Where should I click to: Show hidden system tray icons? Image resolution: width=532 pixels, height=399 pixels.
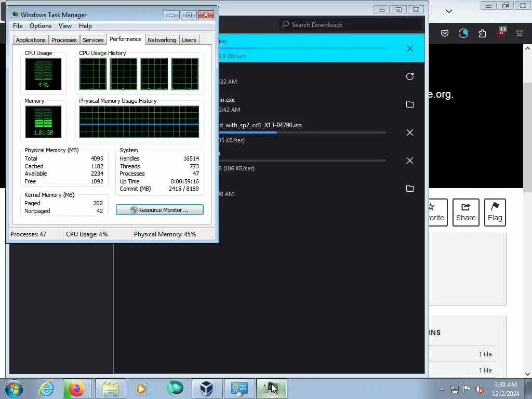(x=442, y=389)
